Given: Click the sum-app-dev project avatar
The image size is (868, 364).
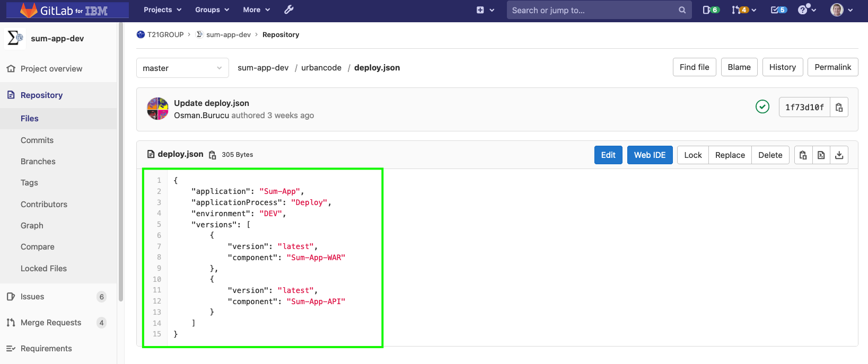Looking at the screenshot, I should [x=15, y=38].
